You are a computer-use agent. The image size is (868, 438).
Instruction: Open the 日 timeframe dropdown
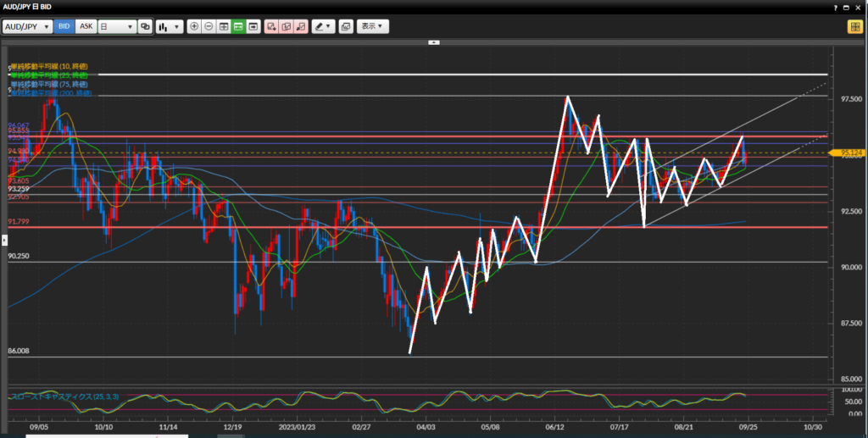[x=117, y=26]
